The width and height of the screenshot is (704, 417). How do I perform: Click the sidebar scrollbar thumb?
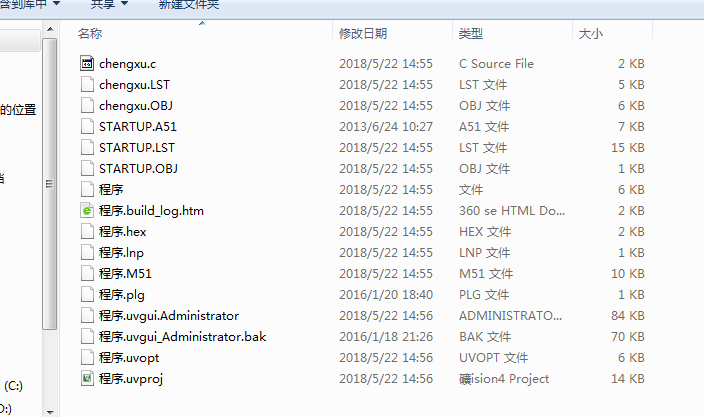(x=50, y=184)
